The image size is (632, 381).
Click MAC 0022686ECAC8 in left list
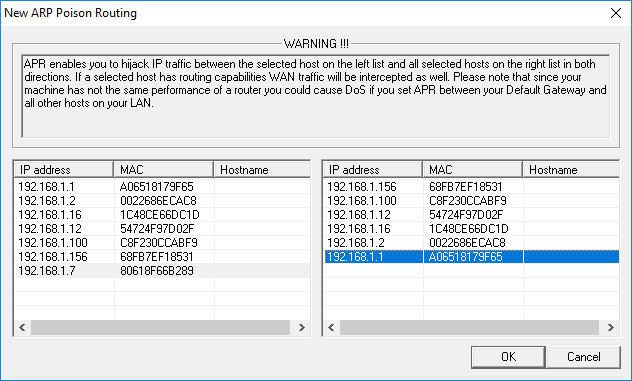[x=158, y=201]
